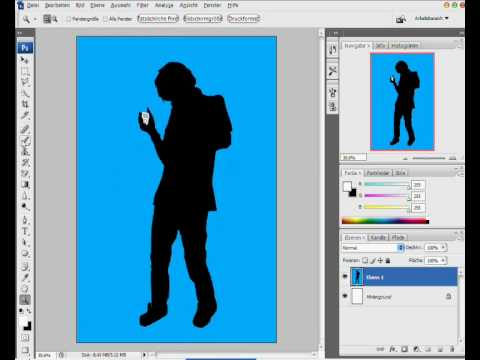Select the Rectangular Marquee tool

(25, 72)
